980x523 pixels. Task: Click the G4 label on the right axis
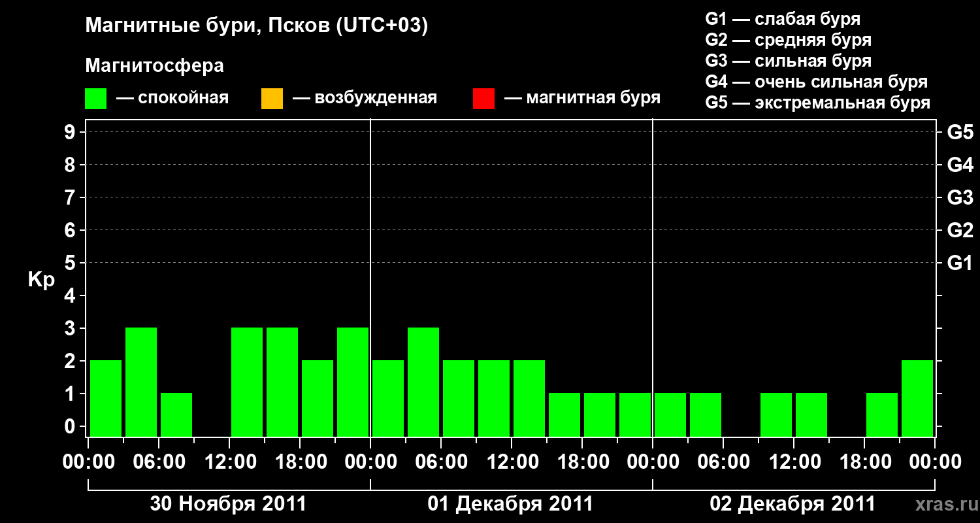960,165
